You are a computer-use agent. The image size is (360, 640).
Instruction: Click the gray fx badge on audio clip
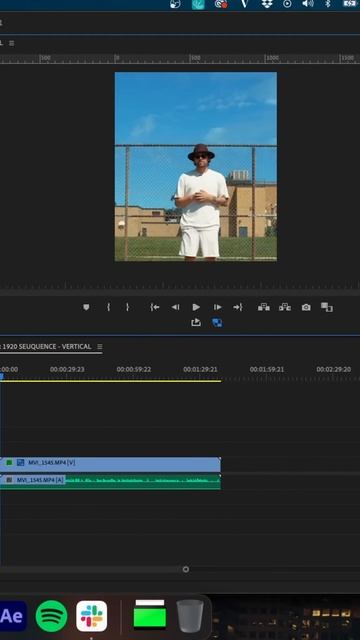pos(9,480)
